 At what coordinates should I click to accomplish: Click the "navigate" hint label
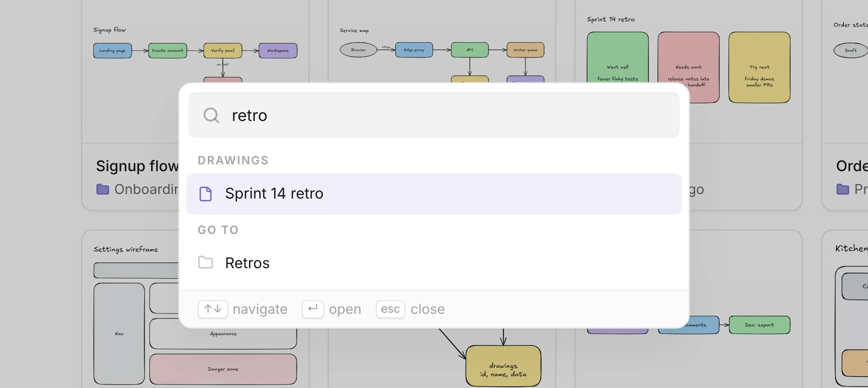[260, 309]
